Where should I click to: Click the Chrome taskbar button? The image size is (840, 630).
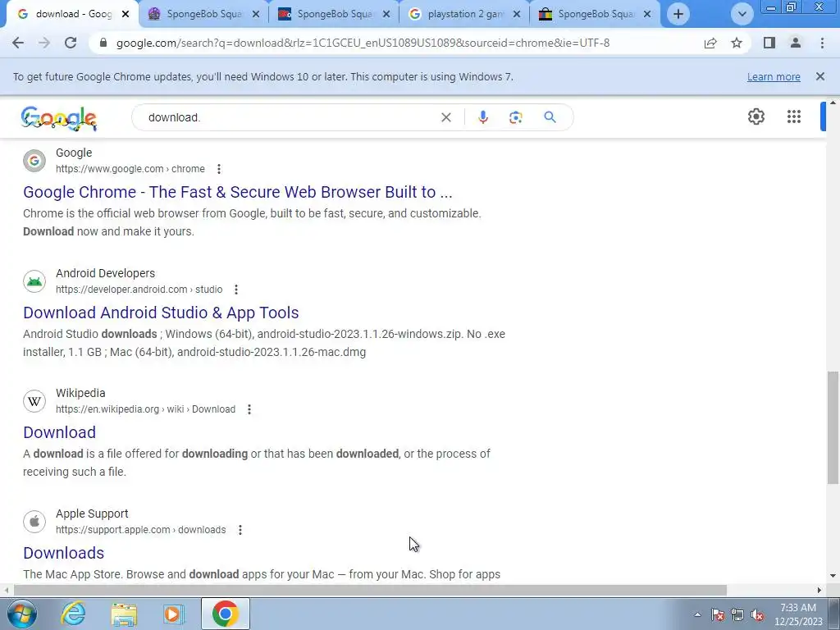pyautogui.click(x=225, y=614)
